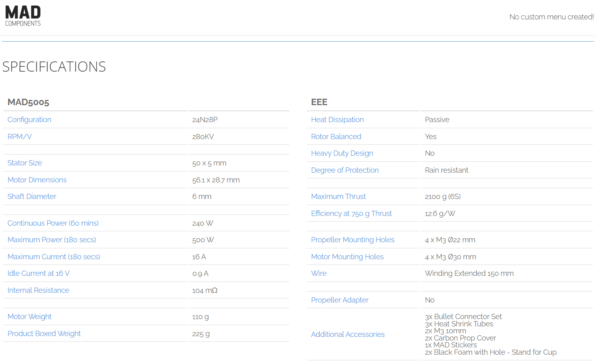Image resolution: width=595 pixels, height=364 pixels.
Task: Click the '4 x M3 Ø30 mm' value
Action: point(450,257)
